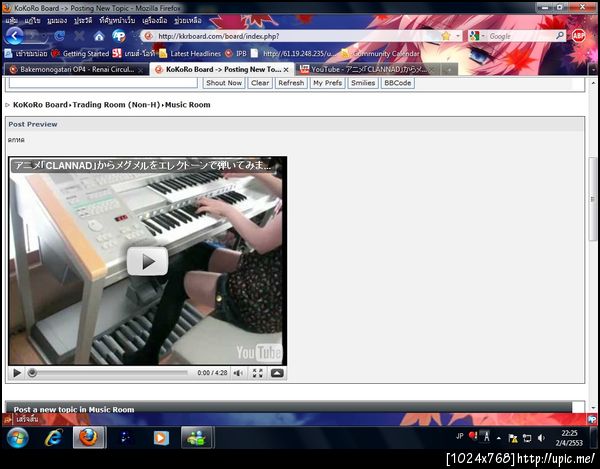The image size is (600, 469).
Task: Open the volume icon in the system tray
Action: click(x=541, y=438)
